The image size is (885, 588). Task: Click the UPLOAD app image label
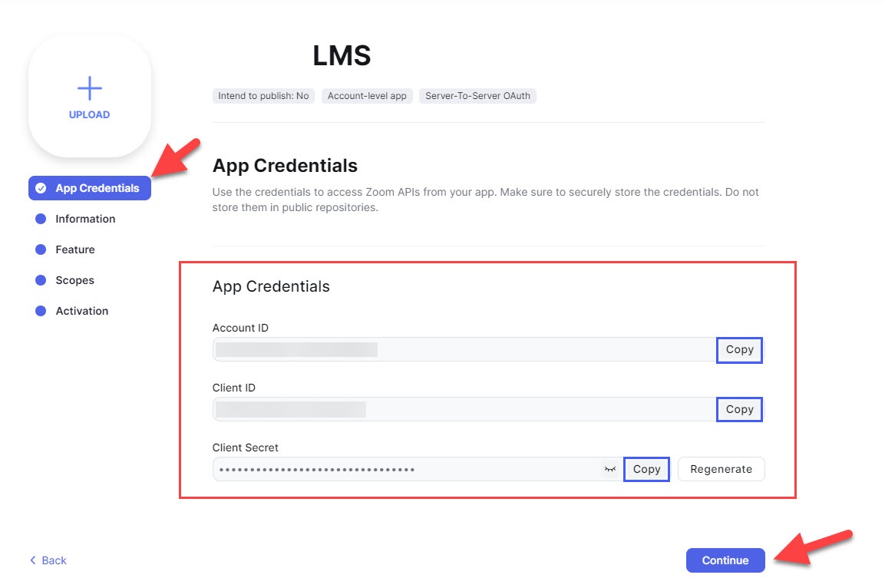point(89,114)
